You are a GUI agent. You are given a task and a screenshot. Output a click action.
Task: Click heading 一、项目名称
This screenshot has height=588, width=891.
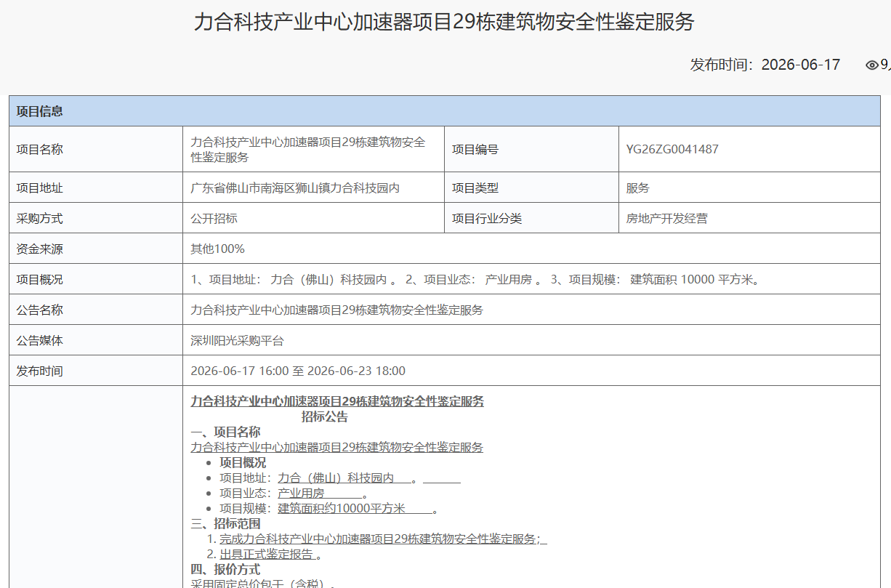click(x=225, y=432)
